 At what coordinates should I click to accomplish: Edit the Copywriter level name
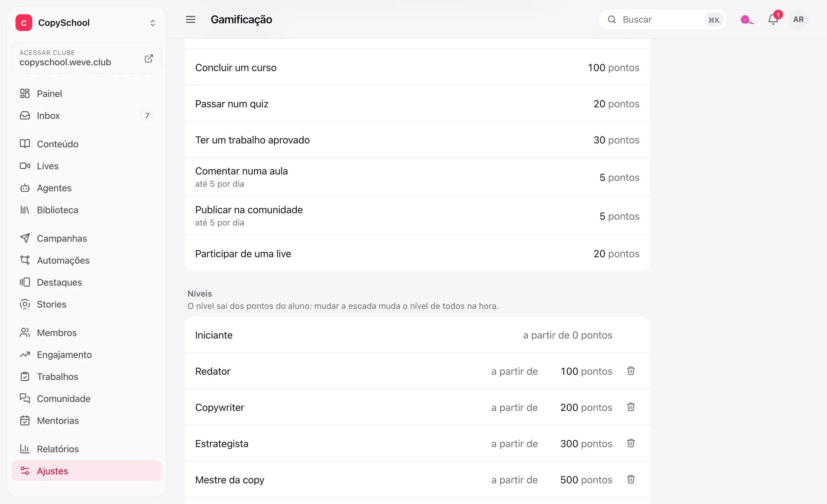pyautogui.click(x=219, y=407)
